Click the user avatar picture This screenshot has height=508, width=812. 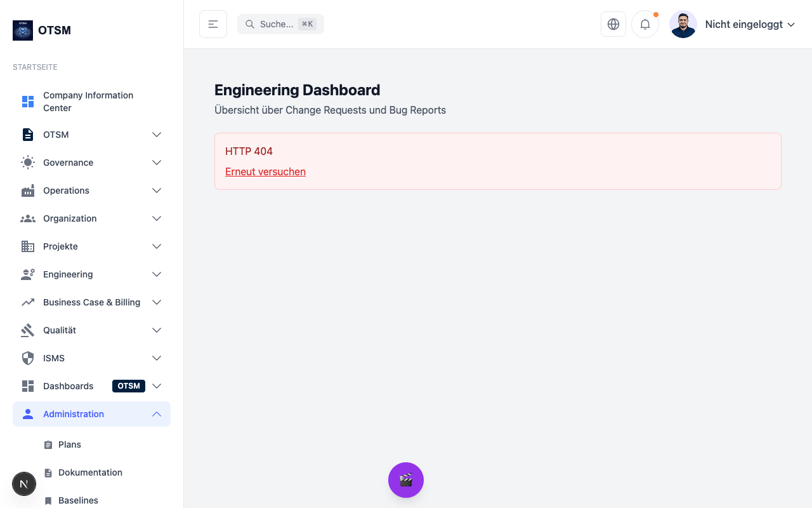tap(683, 24)
